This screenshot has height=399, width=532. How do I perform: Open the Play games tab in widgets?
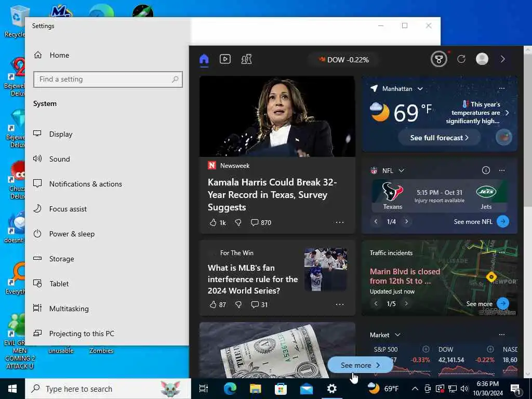tap(246, 59)
